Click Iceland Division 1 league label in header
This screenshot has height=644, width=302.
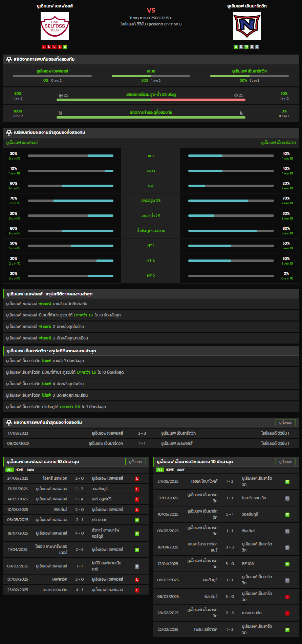coord(151,24)
